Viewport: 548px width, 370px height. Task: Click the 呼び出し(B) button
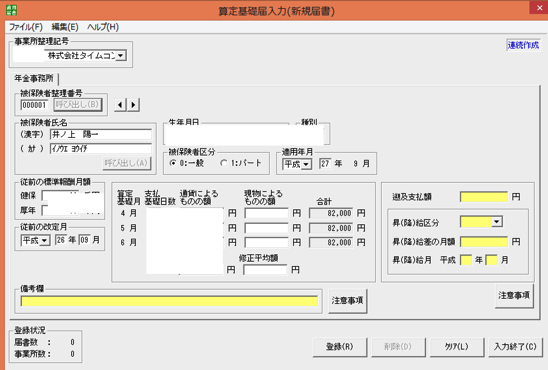78,104
